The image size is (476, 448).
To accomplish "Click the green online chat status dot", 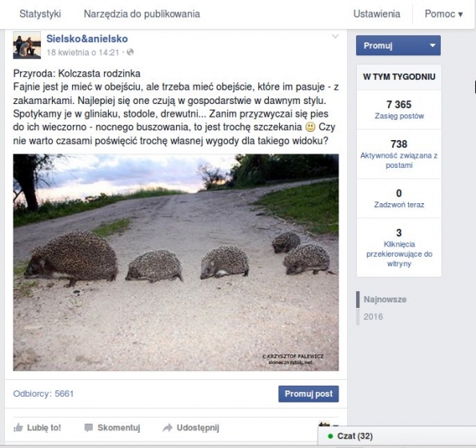I will [330, 436].
